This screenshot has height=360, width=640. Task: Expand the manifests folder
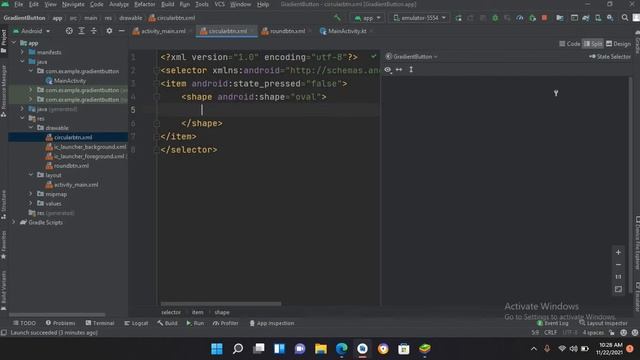[x=22, y=52]
